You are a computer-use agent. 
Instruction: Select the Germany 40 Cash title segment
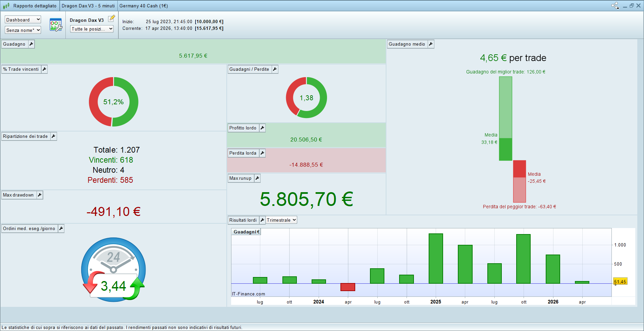tap(144, 6)
